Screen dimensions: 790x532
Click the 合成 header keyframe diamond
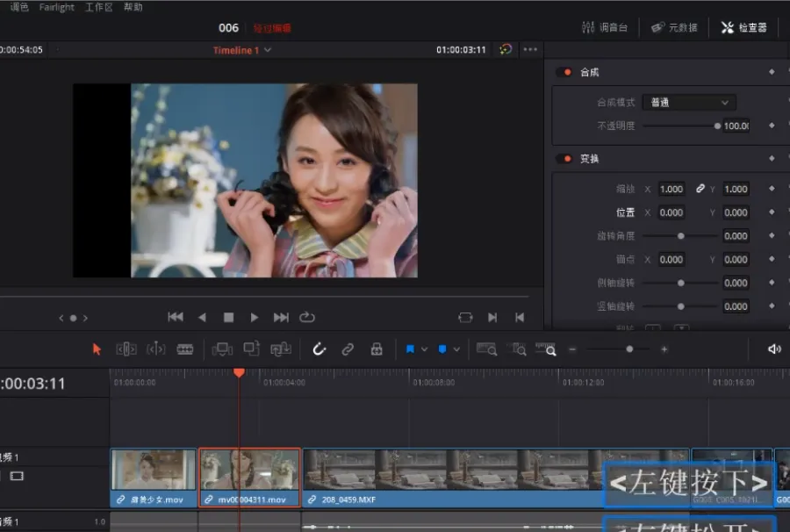pos(772,72)
